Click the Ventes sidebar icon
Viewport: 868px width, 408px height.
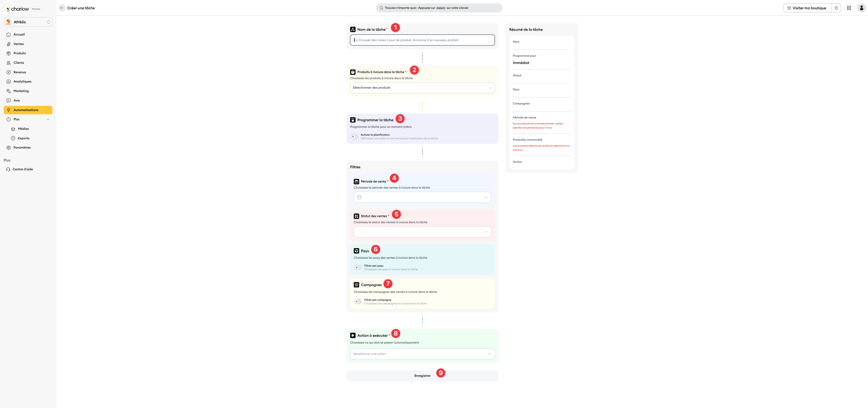pos(9,44)
